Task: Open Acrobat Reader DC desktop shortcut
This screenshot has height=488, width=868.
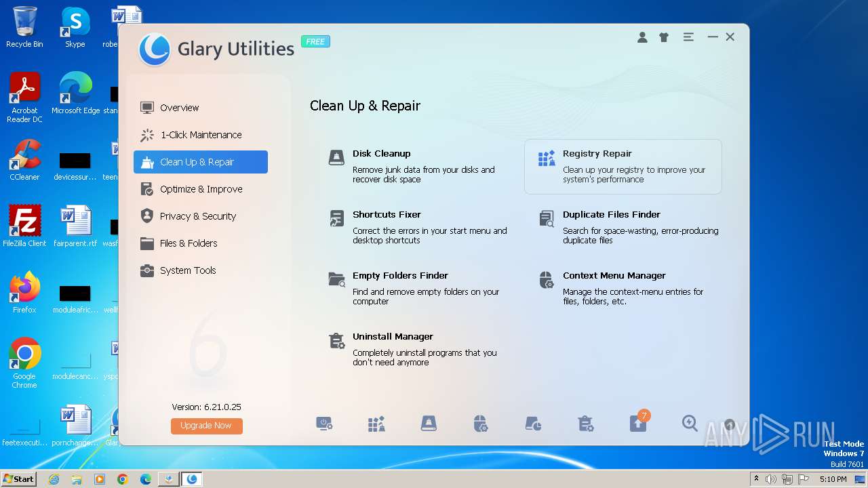Action: pyautogui.click(x=24, y=98)
